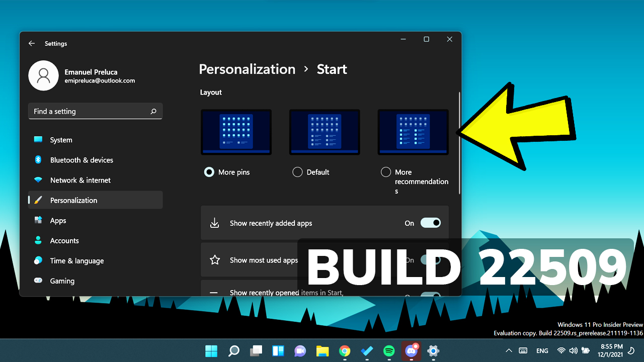Image resolution: width=644 pixels, height=362 pixels.
Task: Open Bluetooth & devices settings
Action: pyautogui.click(x=80, y=160)
